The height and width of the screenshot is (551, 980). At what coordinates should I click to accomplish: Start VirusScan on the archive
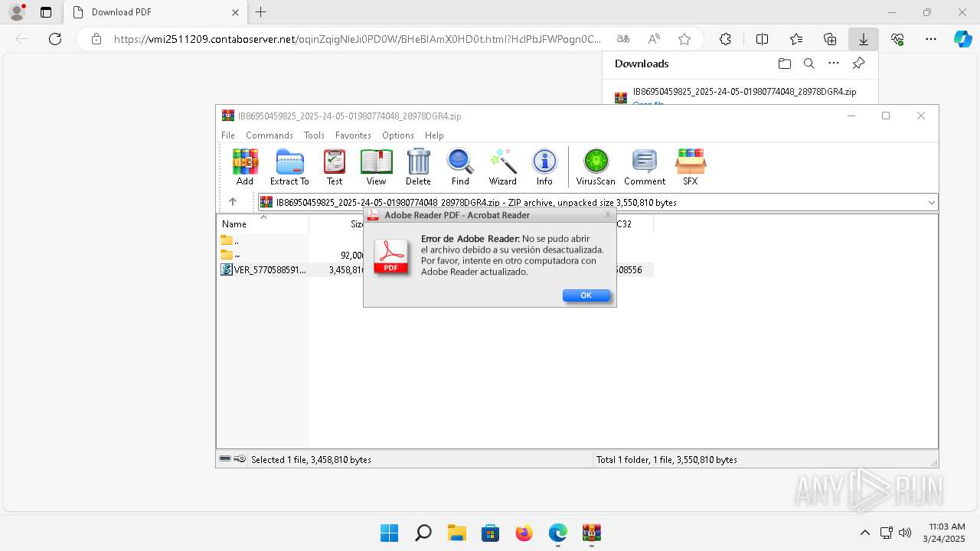[x=596, y=167]
